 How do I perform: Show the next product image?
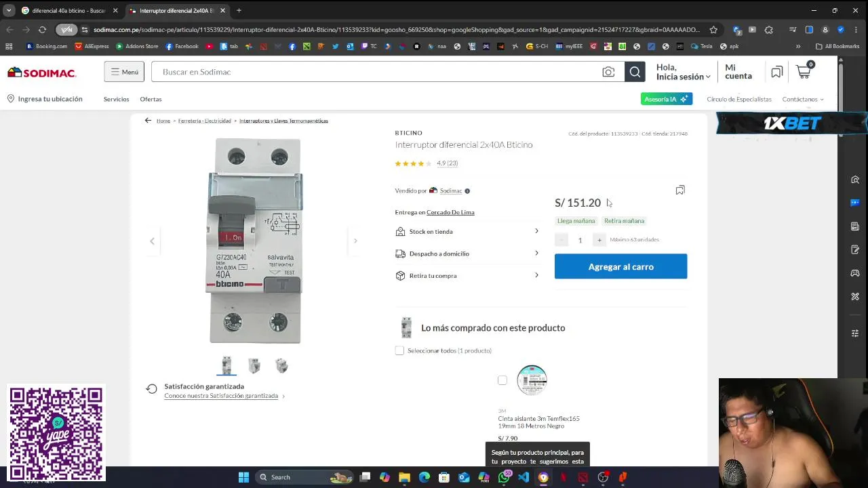click(x=355, y=241)
